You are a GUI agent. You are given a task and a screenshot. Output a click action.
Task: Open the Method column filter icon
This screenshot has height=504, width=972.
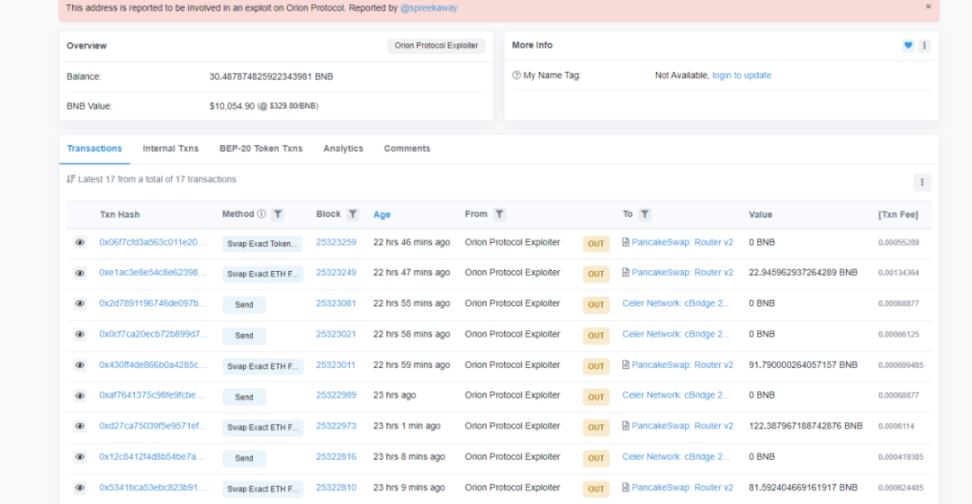[278, 214]
